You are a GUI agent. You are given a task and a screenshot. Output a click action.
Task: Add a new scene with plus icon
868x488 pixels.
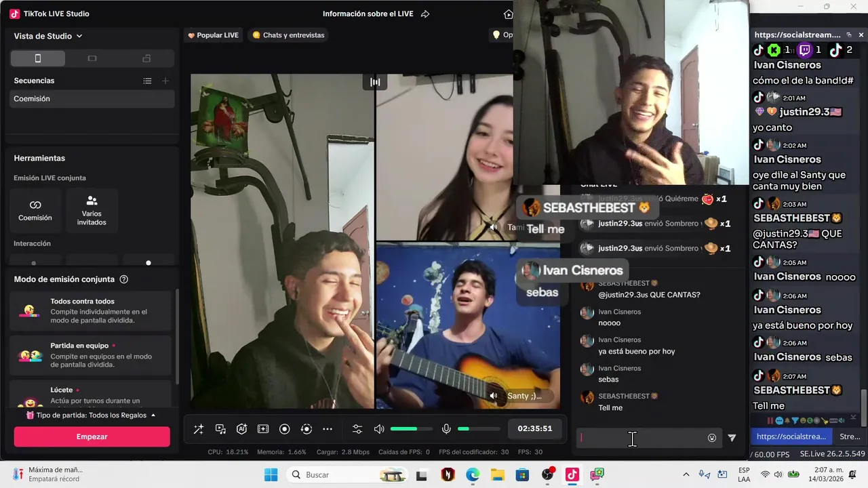tap(165, 81)
